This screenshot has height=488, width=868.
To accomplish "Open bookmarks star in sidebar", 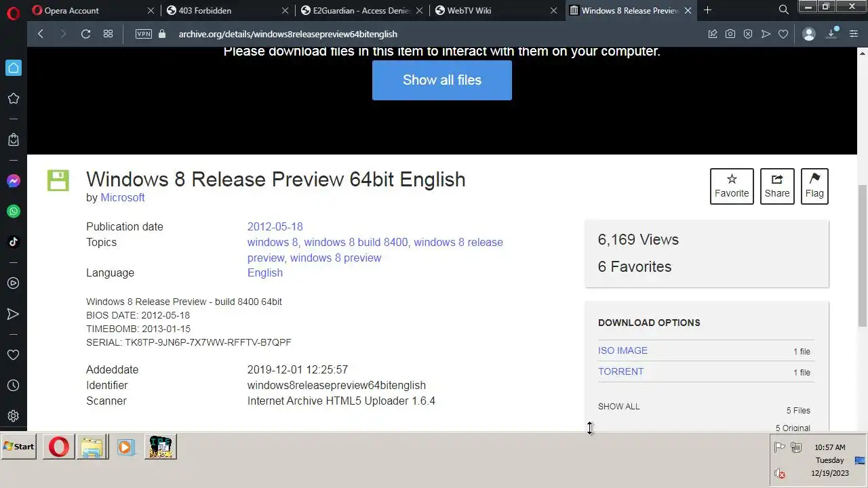I will coord(13,98).
